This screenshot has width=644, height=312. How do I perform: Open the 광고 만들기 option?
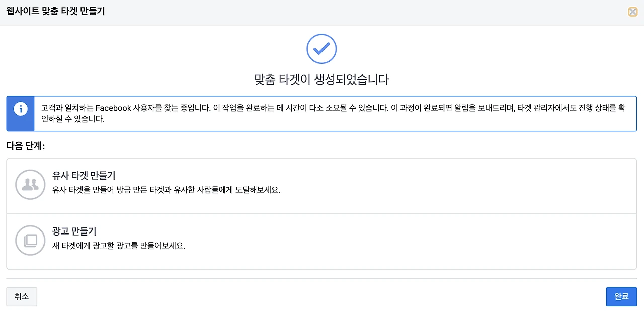pos(74,231)
